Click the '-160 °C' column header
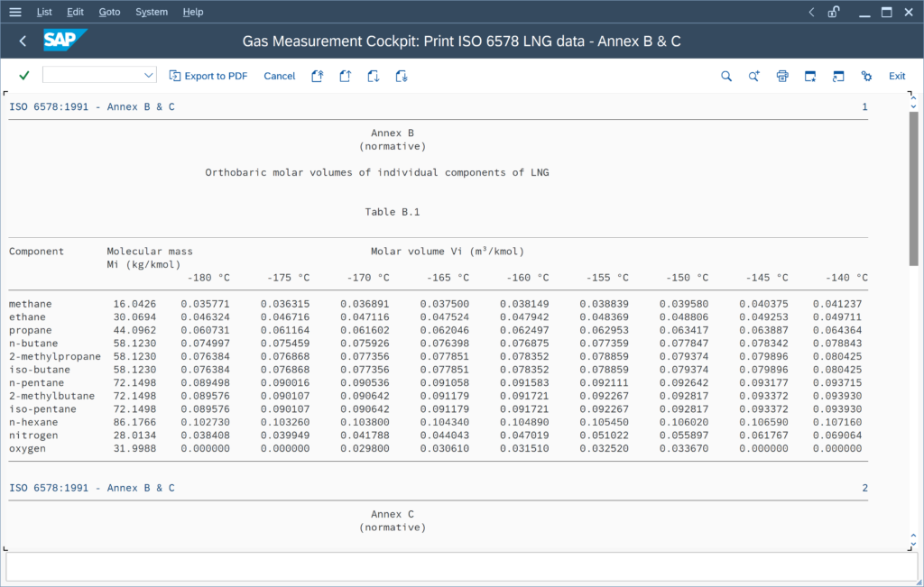This screenshot has height=587, width=924. click(527, 278)
